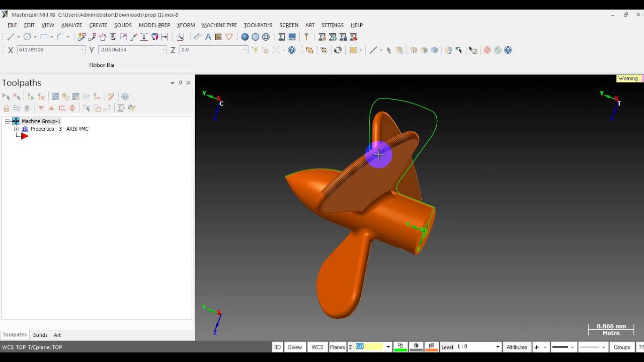Click the blue help icon beside Z field
Viewport: 644px width, 362px height.
point(292,50)
